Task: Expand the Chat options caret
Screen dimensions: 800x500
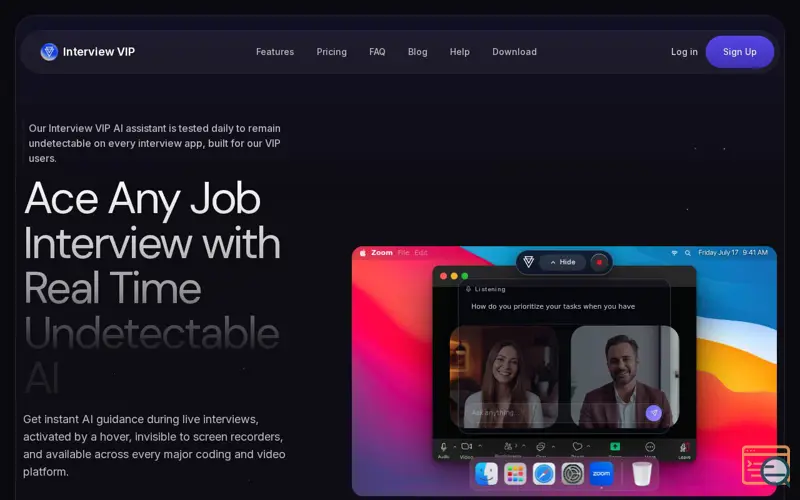Action: (x=554, y=446)
